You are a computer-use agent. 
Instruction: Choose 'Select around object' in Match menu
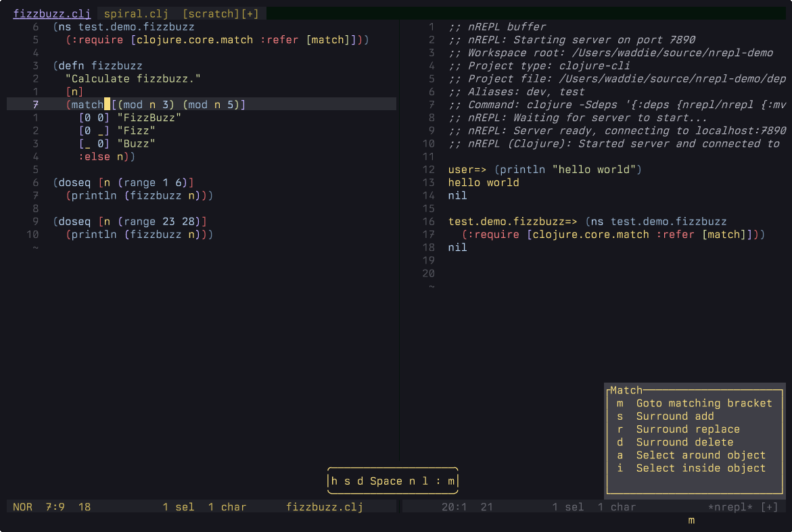(x=691, y=456)
